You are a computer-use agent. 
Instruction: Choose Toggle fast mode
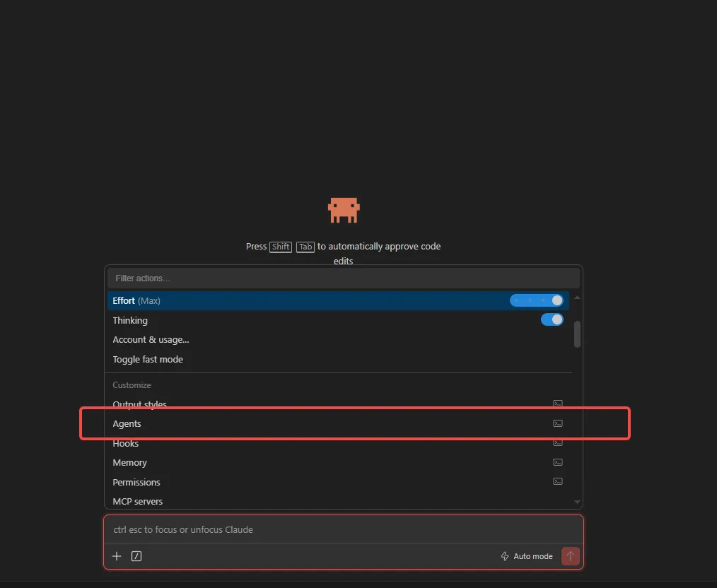point(339,359)
